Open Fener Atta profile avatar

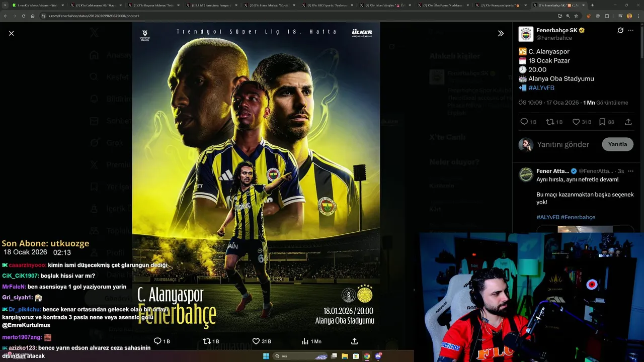click(526, 174)
